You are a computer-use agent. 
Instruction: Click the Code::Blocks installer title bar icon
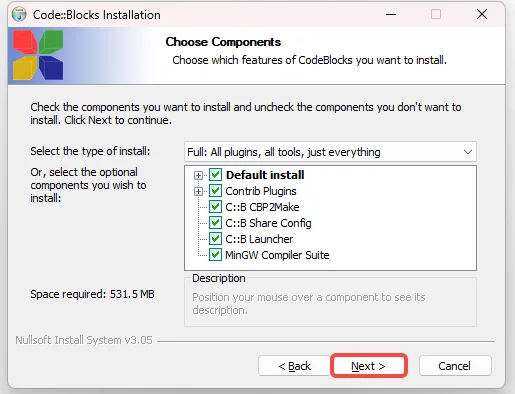coord(19,14)
